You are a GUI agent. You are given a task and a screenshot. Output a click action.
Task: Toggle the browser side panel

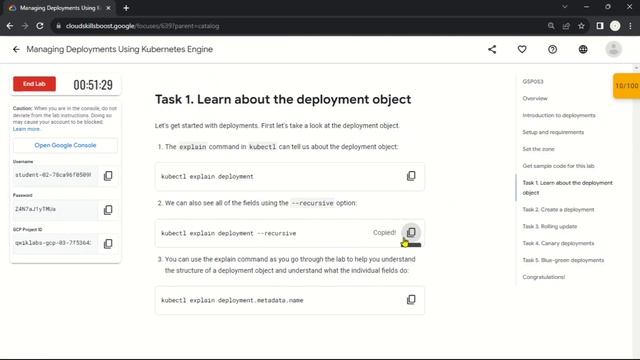pyautogui.click(x=600, y=26)
